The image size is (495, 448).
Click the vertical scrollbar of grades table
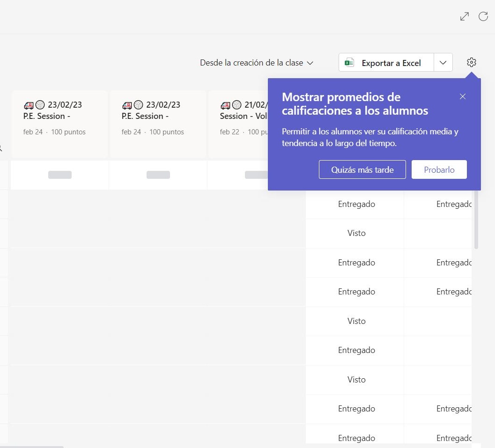[x=476, y=220]
